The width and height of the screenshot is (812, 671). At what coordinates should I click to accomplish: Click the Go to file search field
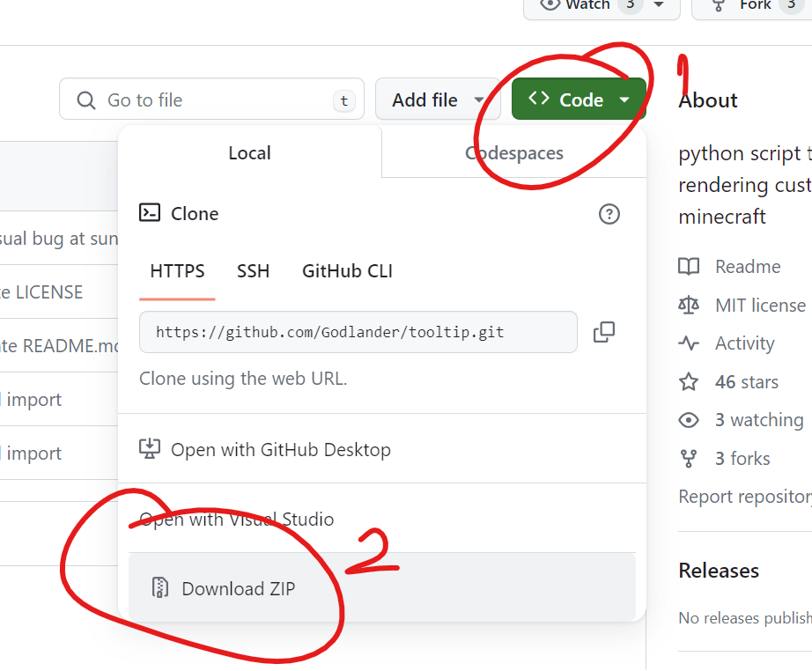[x=211, y=100]
